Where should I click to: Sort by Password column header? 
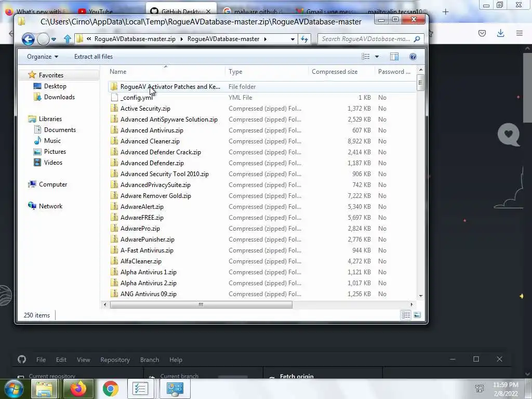pyautogui.click(x=395, y=72)
